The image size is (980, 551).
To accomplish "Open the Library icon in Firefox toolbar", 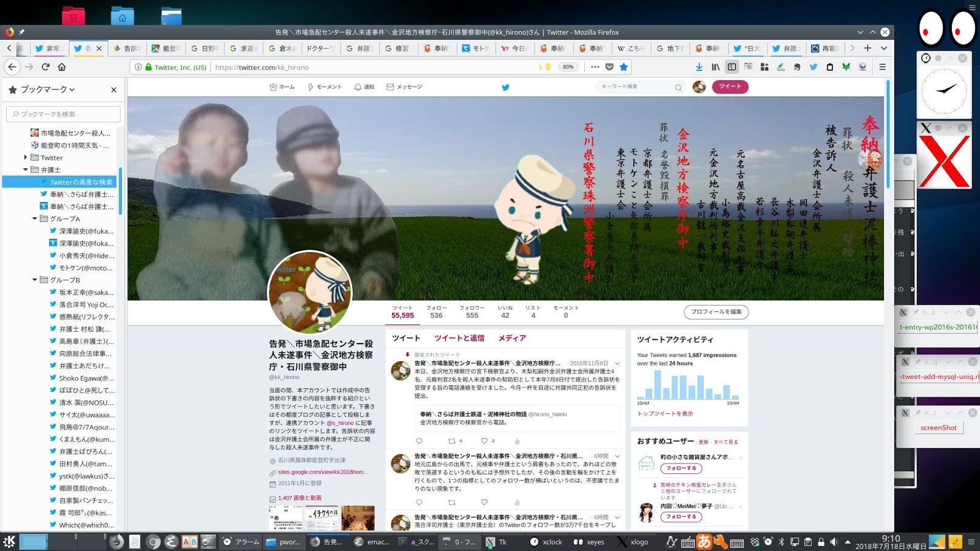I will [715, 67].
